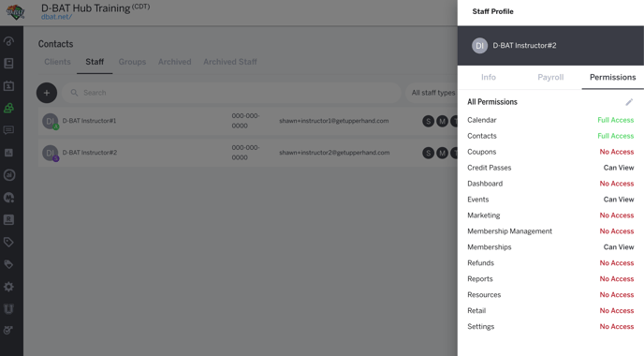This screenshot has width=644, height=356.
Task: Click the Calendar permission row
Action: pos(550,120)
